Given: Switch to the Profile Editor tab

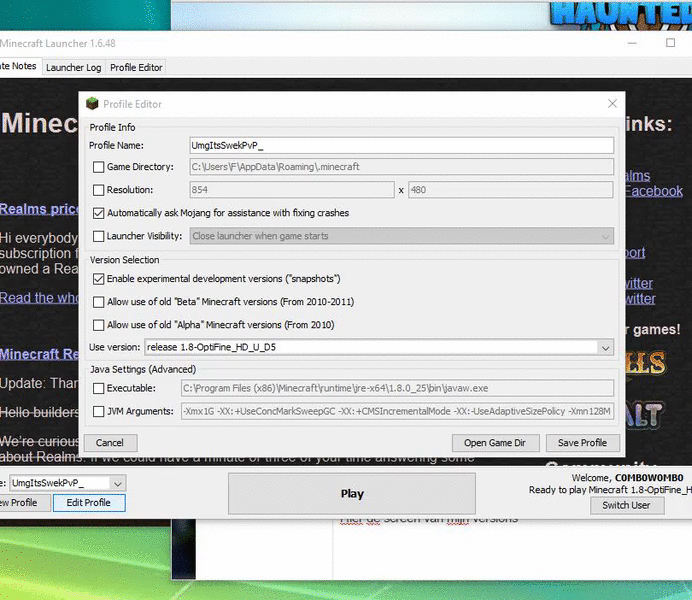Looking at the screenshot, I should click(x=136, y=68).
